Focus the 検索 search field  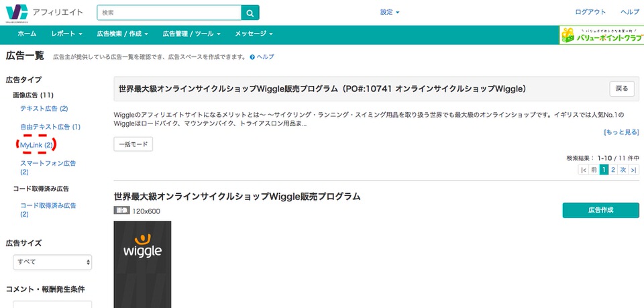coord(169,13)
